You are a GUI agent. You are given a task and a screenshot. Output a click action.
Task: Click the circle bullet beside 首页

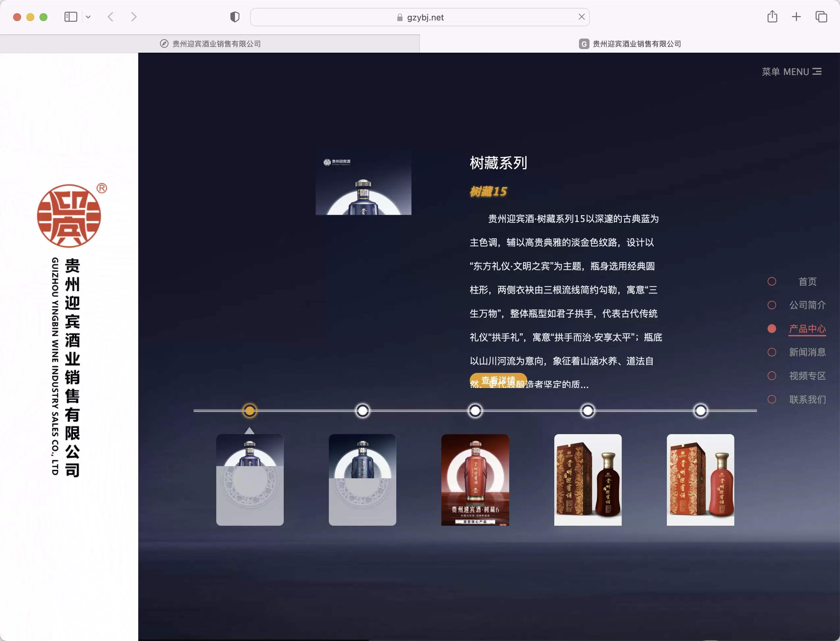(x=772, y=282)
